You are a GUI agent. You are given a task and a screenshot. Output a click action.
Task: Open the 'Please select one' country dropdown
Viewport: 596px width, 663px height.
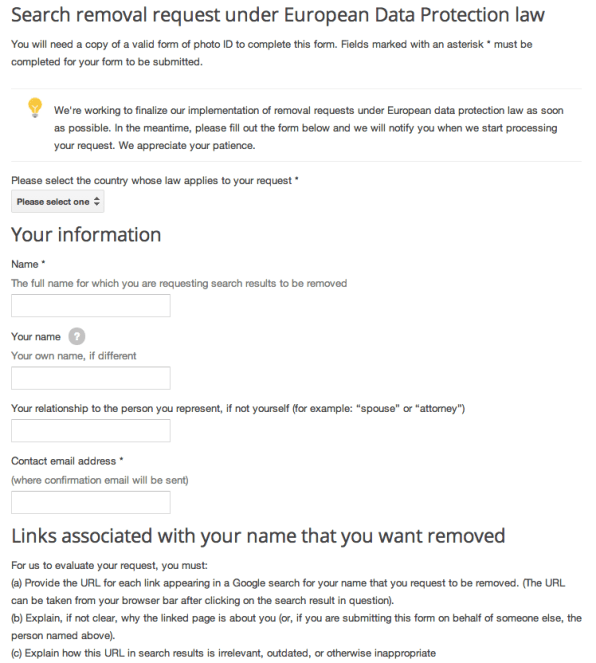point(57,202)
